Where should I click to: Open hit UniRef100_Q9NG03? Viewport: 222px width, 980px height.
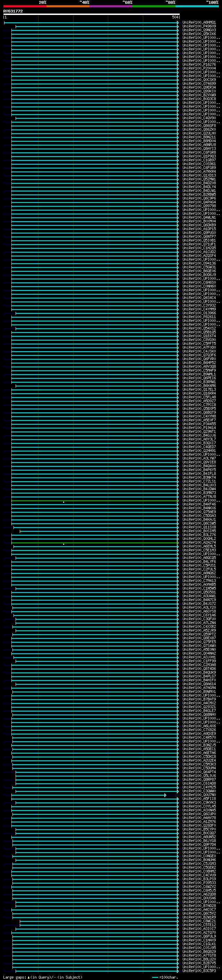tap(199, 30)
